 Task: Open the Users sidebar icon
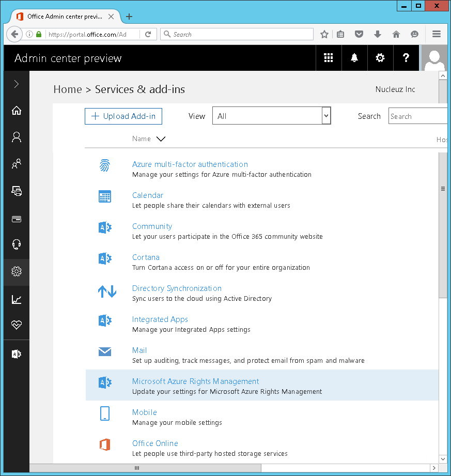tap(17, 137)
